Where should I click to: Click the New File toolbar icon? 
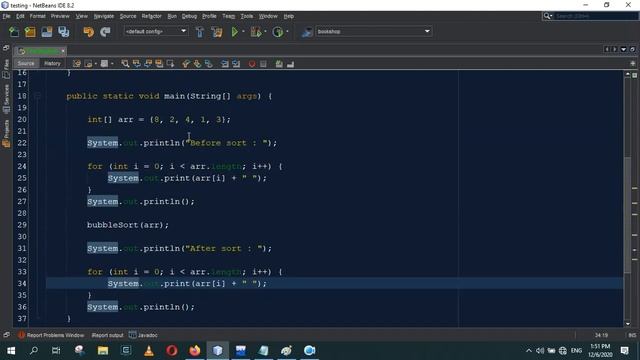coord(13,31)
